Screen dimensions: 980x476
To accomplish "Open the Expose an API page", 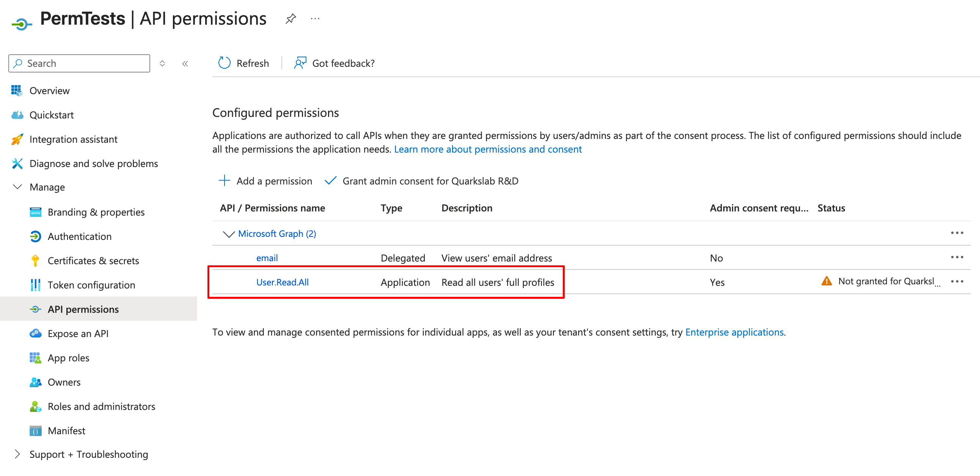I will point(77,333).
